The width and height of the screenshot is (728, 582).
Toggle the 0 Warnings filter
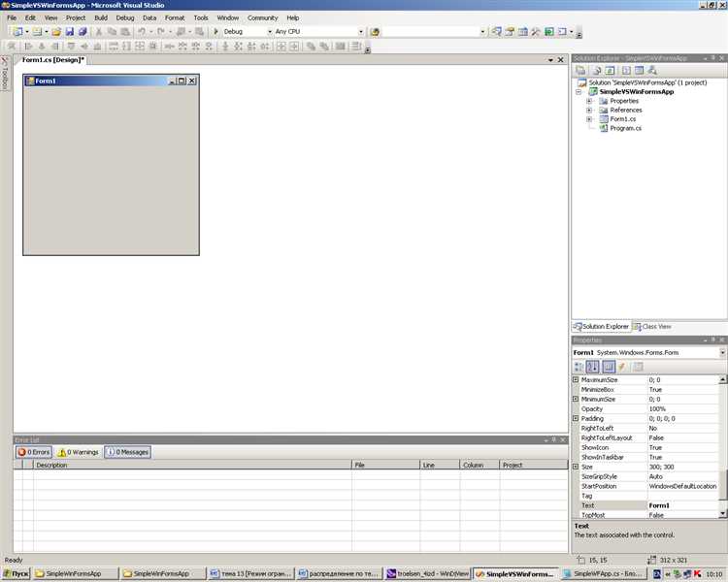coord(78,452)
